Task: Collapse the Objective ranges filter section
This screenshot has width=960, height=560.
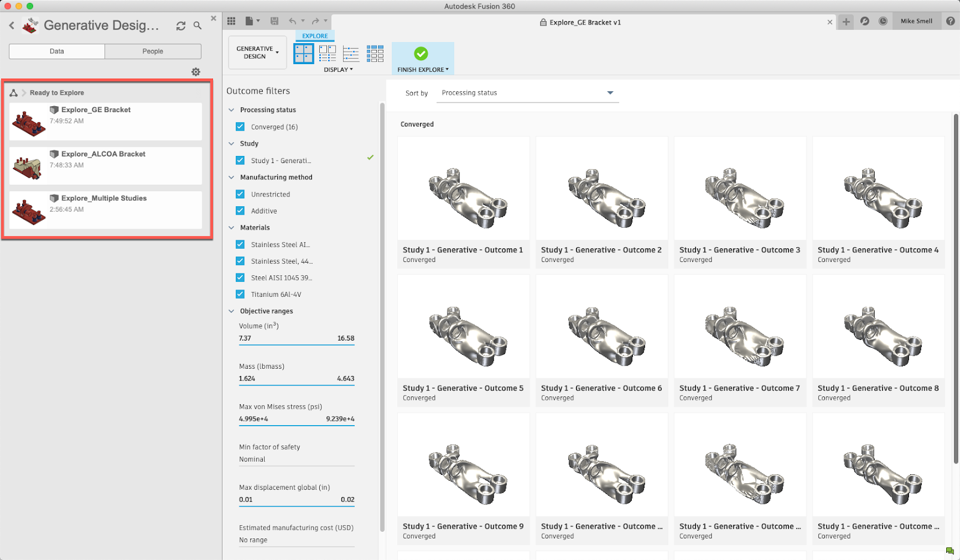Action: (232, 311)
